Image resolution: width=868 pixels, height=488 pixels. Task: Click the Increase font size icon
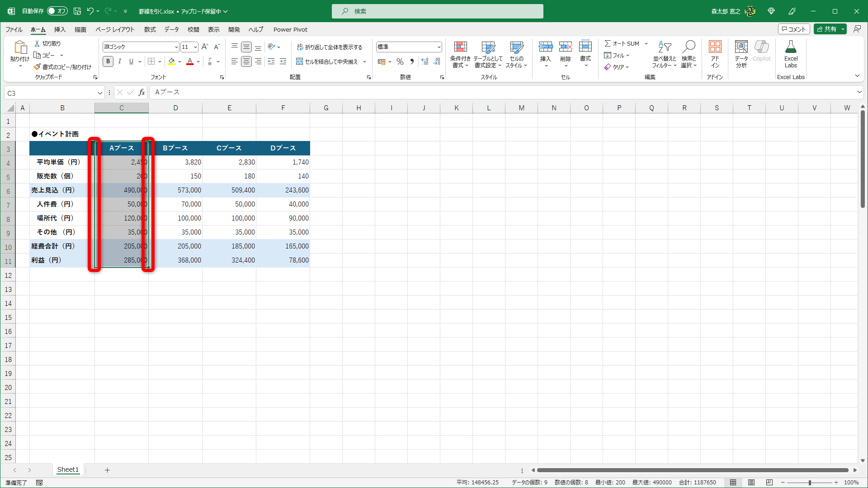(205, 47)
